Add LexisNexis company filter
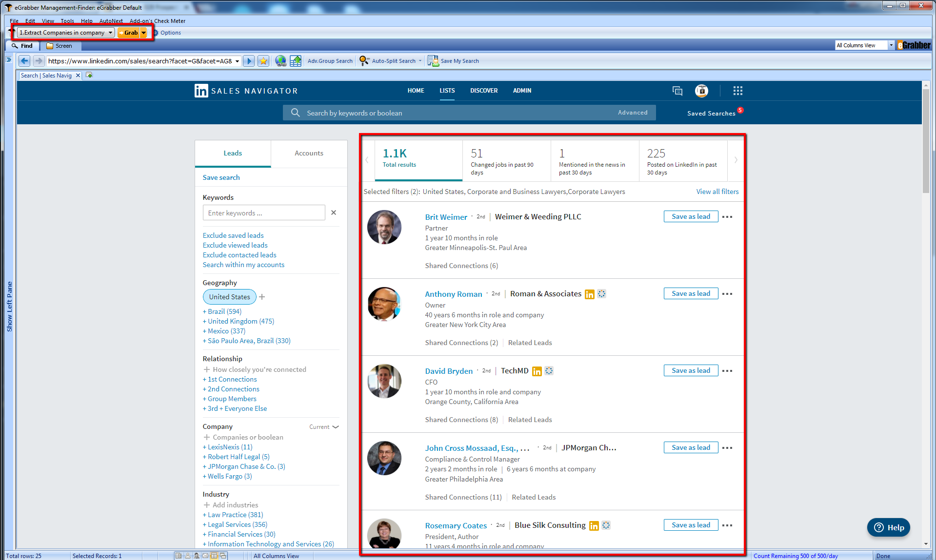 coord(228,447)
